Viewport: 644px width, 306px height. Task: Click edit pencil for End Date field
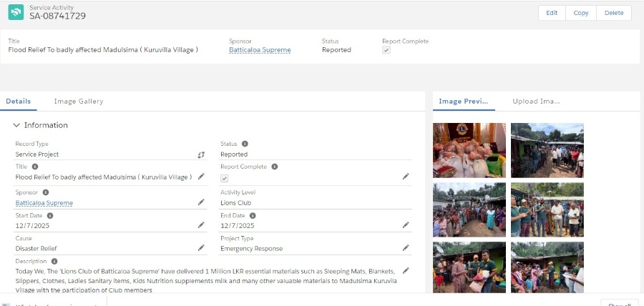(x=406, y=225)
